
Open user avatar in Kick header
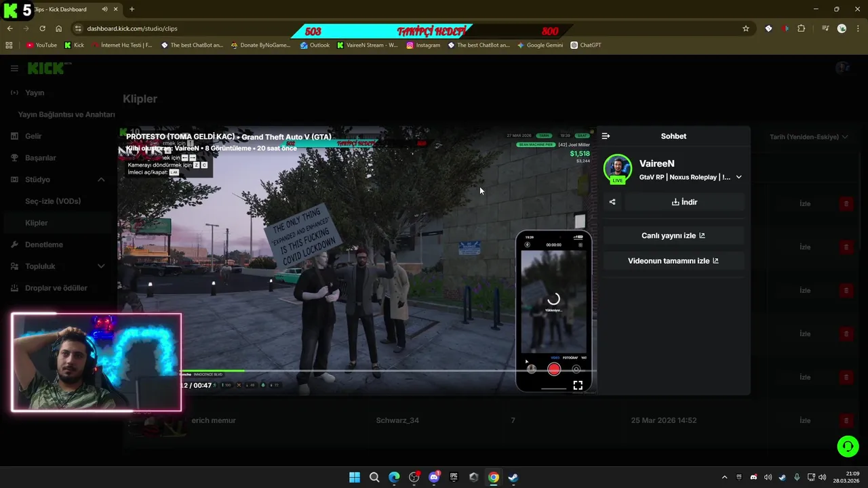pos(843,68)
